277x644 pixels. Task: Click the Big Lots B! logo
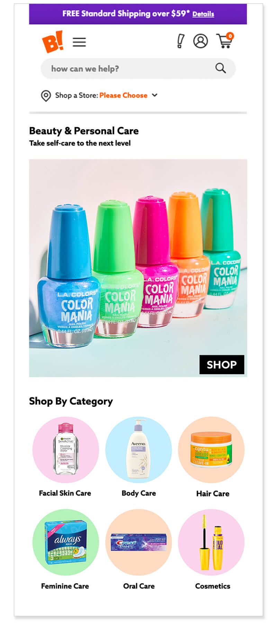pos(53,42)
